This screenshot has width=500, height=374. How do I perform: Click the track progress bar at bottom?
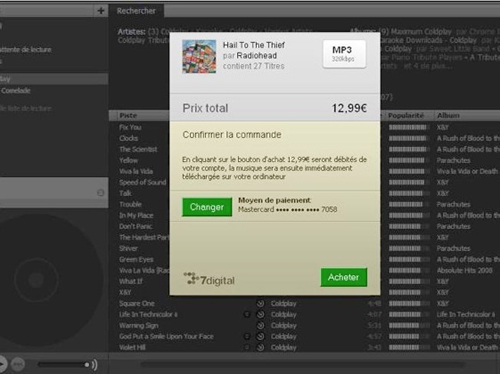click(302, 365)
